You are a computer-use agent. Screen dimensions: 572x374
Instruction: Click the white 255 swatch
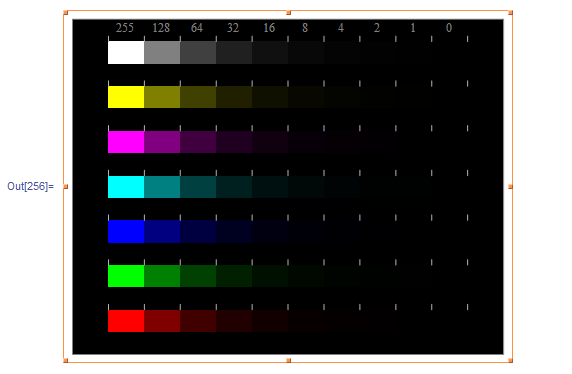126,53
